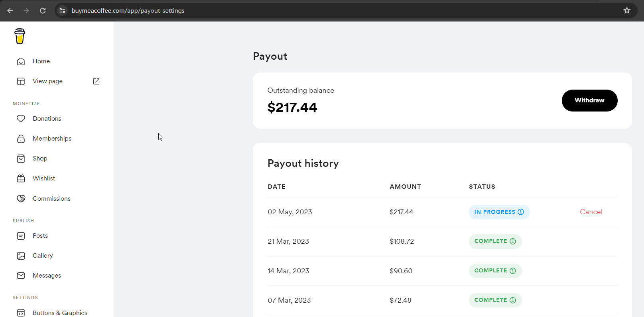Open Messages in the sidebar

47,276
